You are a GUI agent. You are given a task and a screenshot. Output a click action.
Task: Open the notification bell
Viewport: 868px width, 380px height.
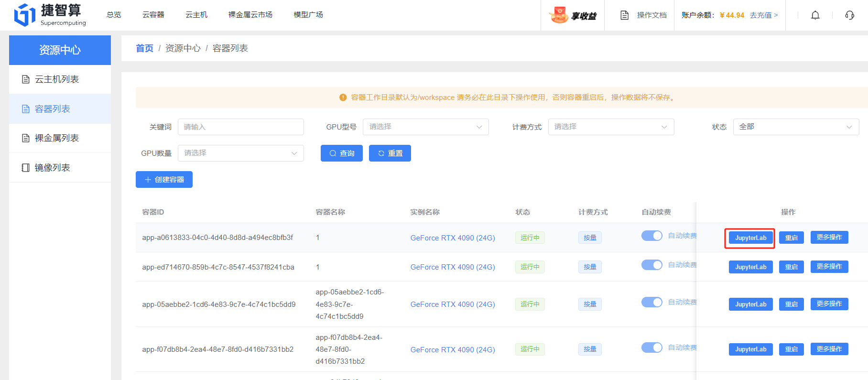point(815,15)
